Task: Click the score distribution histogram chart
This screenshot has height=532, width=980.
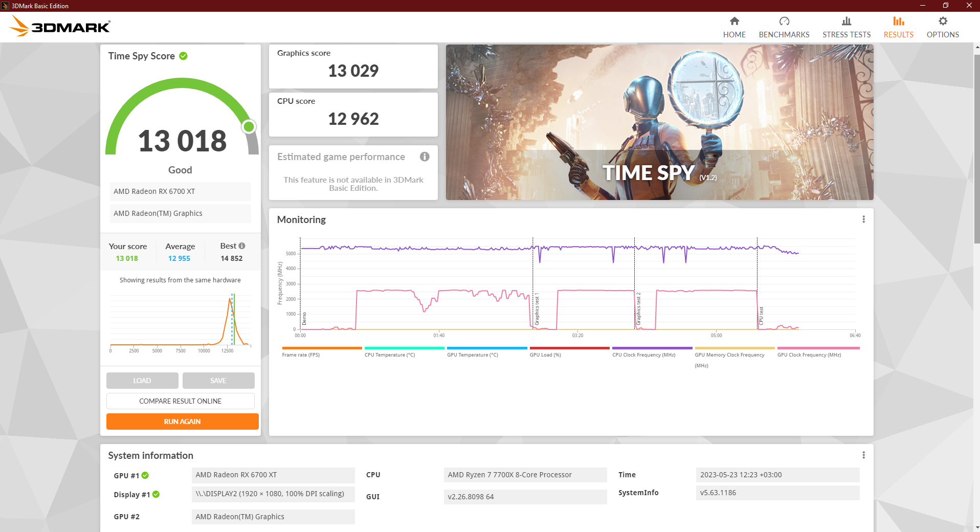Action: tap(181, 322)
